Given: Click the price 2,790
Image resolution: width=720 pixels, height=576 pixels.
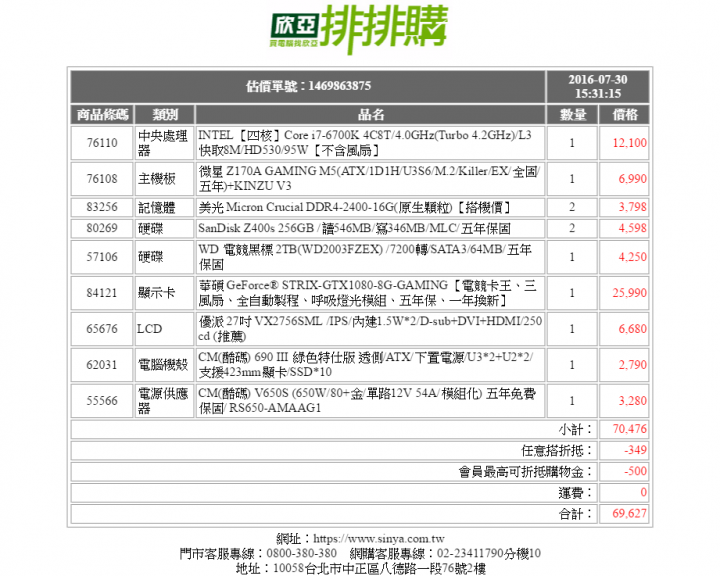Looking at the screenshot, I should click(632, 364).
